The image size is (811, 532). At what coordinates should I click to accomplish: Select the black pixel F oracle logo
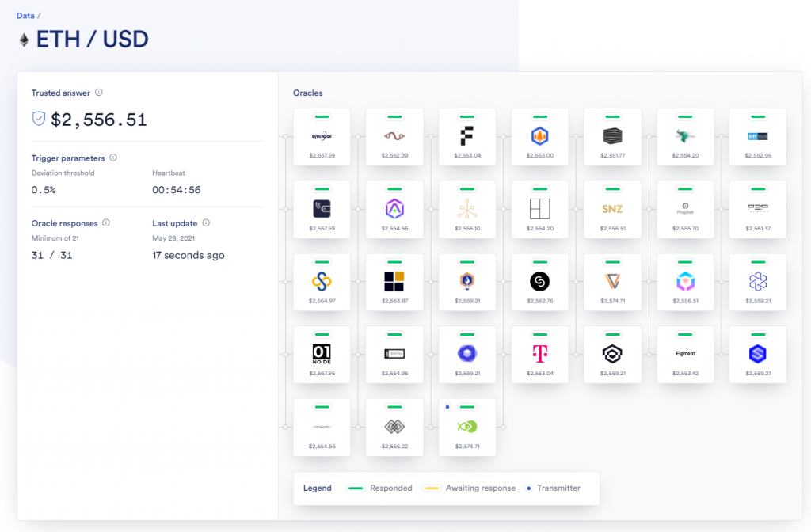467,136
